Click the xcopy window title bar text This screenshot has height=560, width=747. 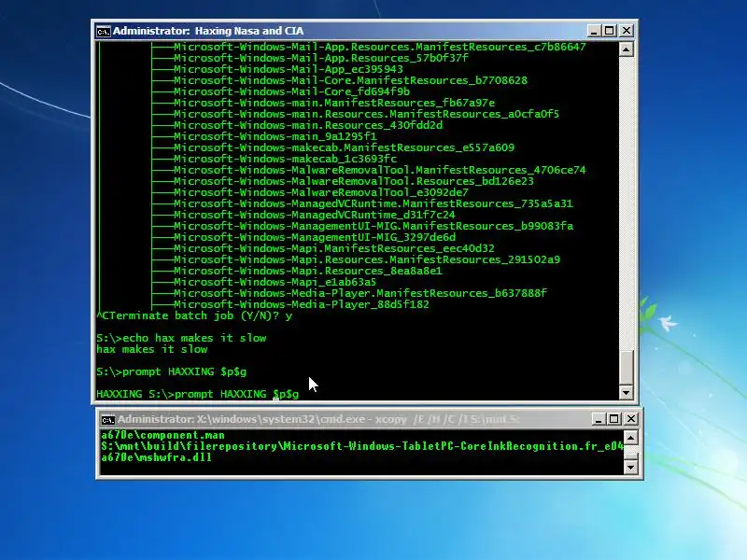pos(318,419)
